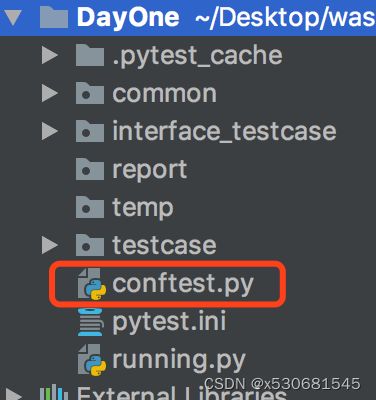This screenshot has height=400, width=376.
Task: Click the interface_testcase folder icon
Action: point(90,131)
